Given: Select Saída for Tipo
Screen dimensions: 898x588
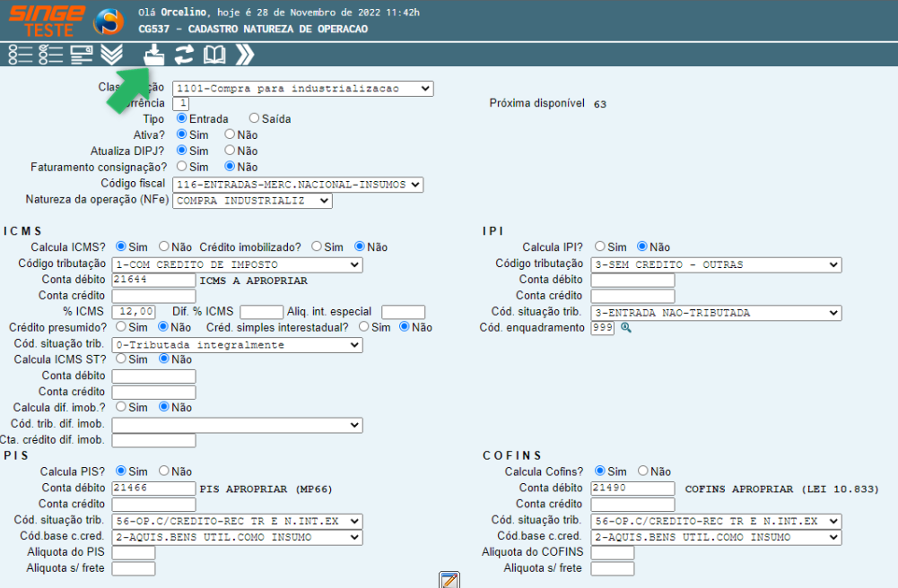Looking at the screenshot, I should (255, 118).
